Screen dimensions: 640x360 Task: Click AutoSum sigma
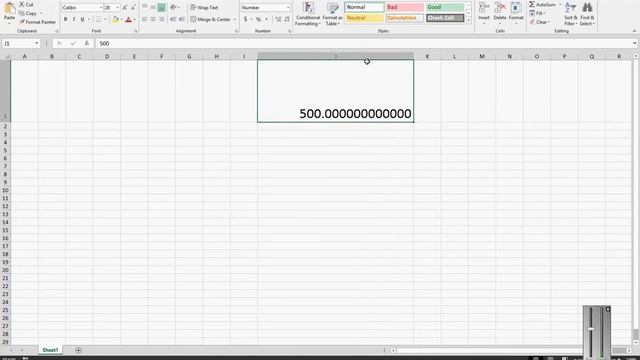(532, 4)
